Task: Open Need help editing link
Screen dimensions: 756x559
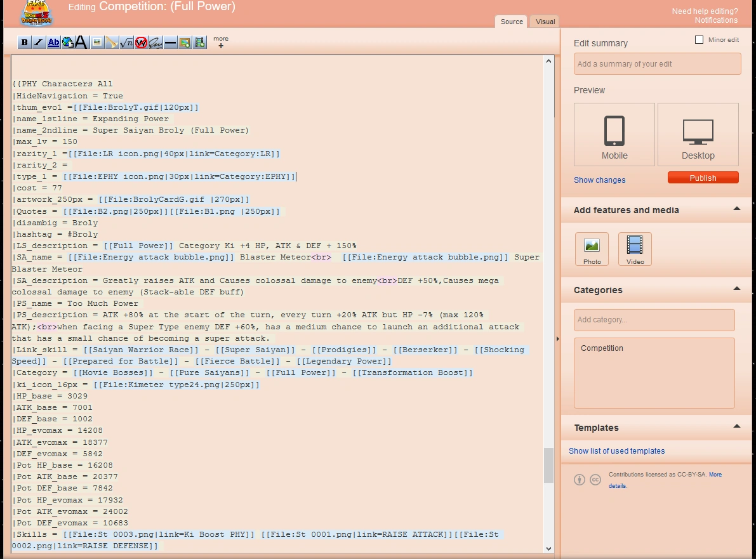Action: [705, 11]
